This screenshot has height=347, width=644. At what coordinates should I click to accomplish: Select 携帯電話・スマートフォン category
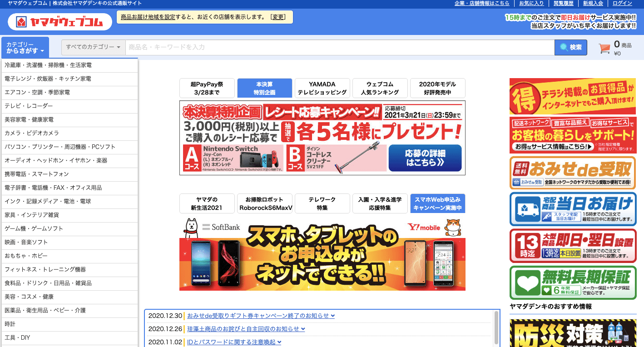70,174
